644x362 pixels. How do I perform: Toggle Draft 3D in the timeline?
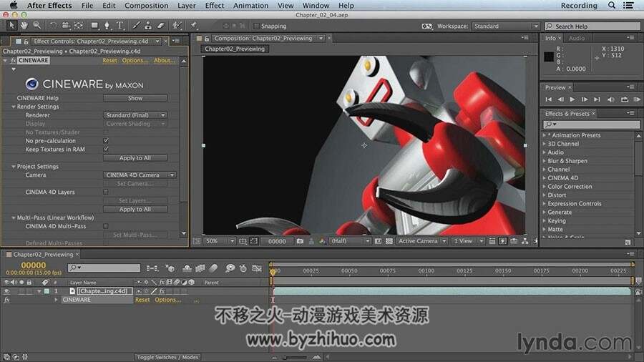170,268
